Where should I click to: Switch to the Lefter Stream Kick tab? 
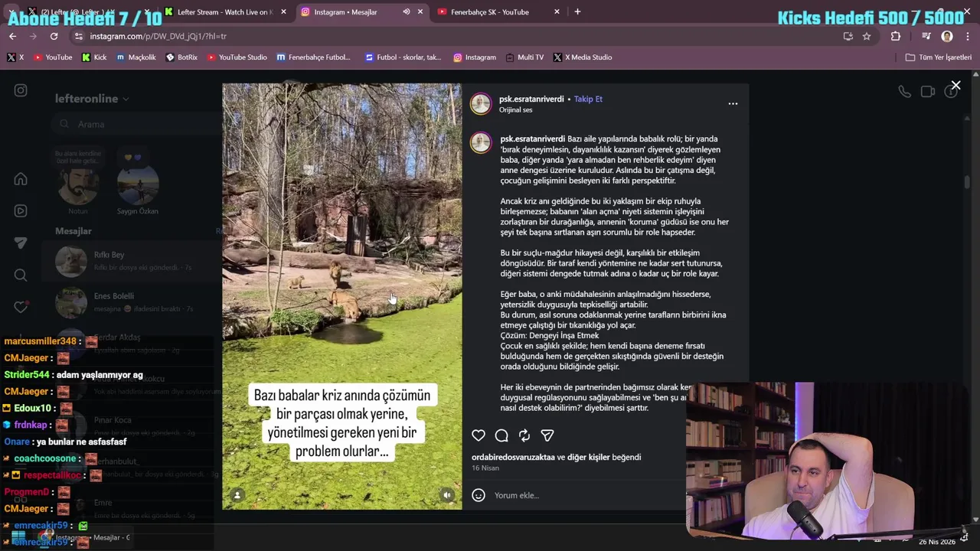tap(224, 12)
